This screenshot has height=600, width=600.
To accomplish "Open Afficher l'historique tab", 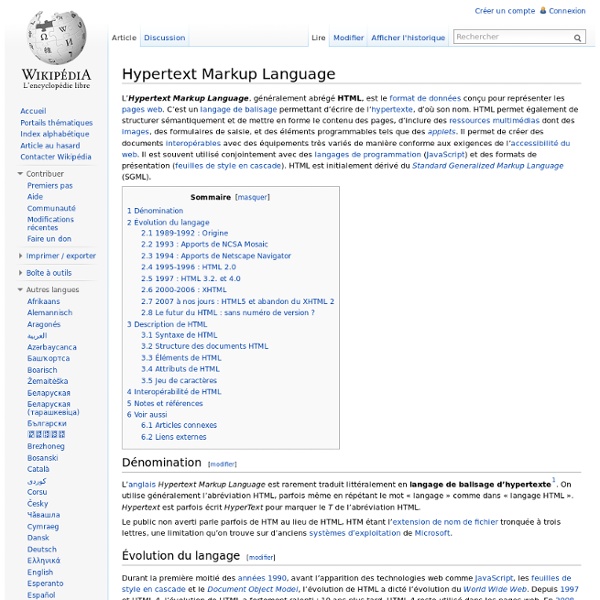I will (x=408, y=38).
